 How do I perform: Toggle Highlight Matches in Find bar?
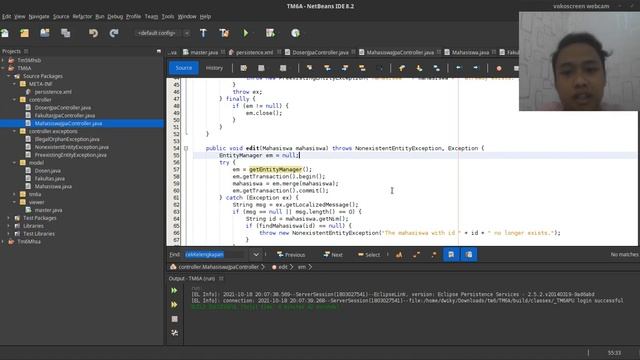(x=451, y=255)
